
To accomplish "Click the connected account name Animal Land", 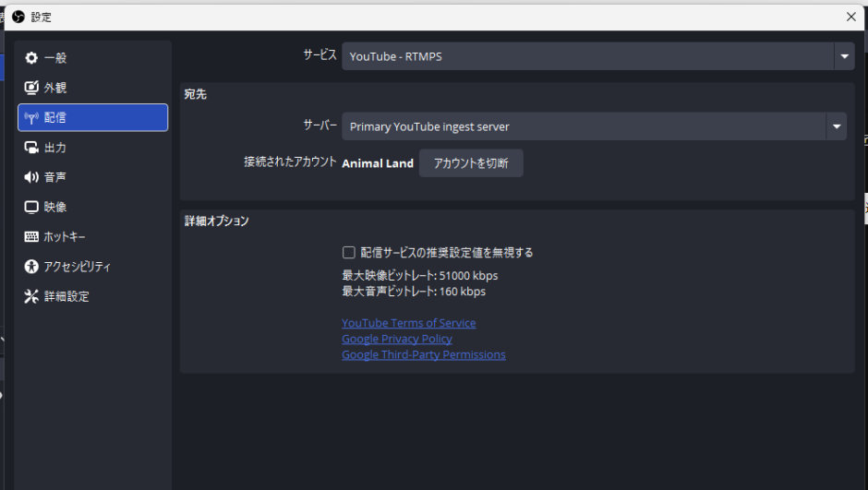I will click(378, 163).
